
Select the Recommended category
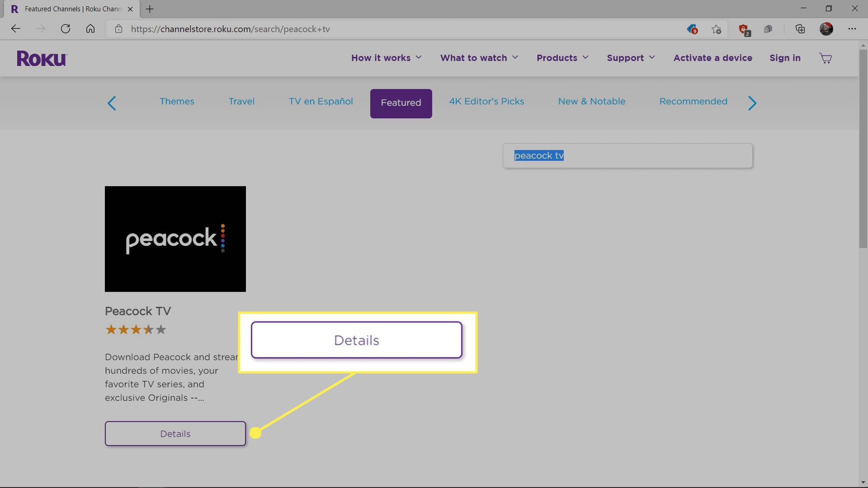pos(693,101)
